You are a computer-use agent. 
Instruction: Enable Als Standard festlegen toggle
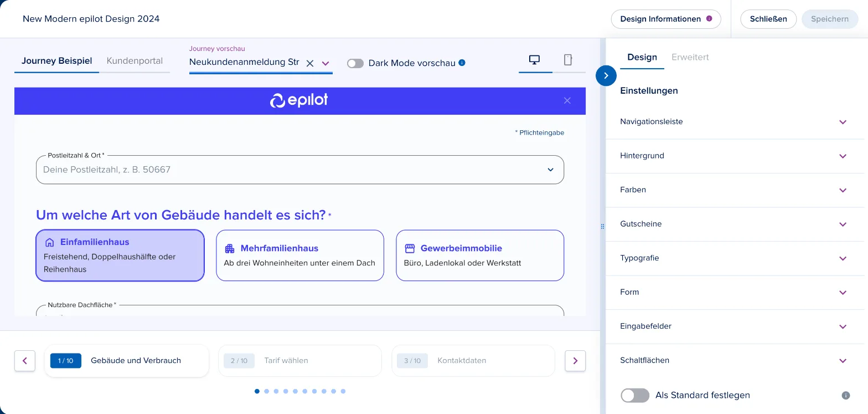(635, 395)
